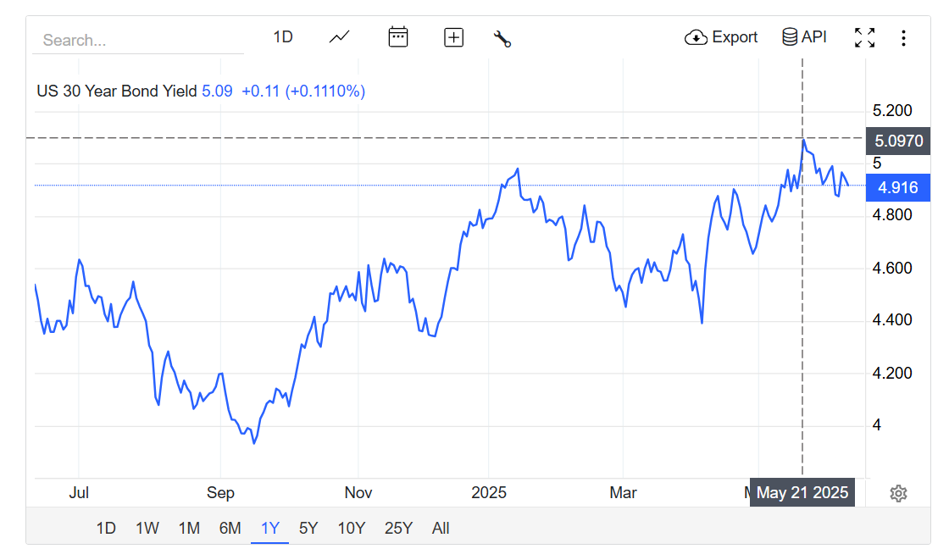The image size is (949, 560).
Task: Show the 10Y time range
Action: pyautogui.click(x=351, y=529)
